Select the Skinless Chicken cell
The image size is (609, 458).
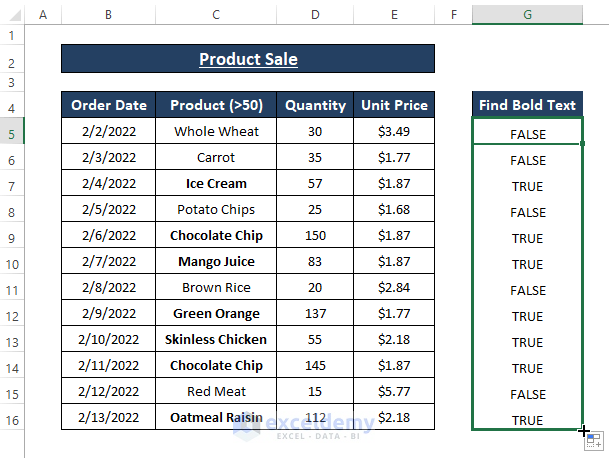215,340
